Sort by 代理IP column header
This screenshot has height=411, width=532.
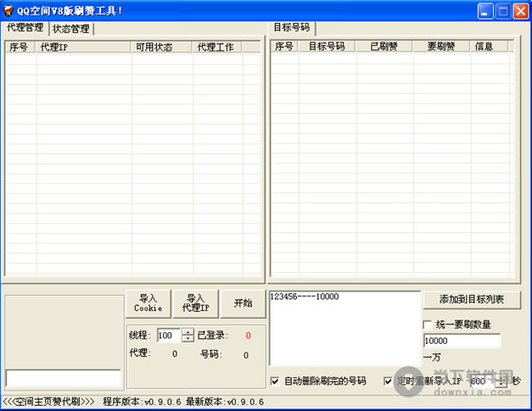click(x=83, y=47)
